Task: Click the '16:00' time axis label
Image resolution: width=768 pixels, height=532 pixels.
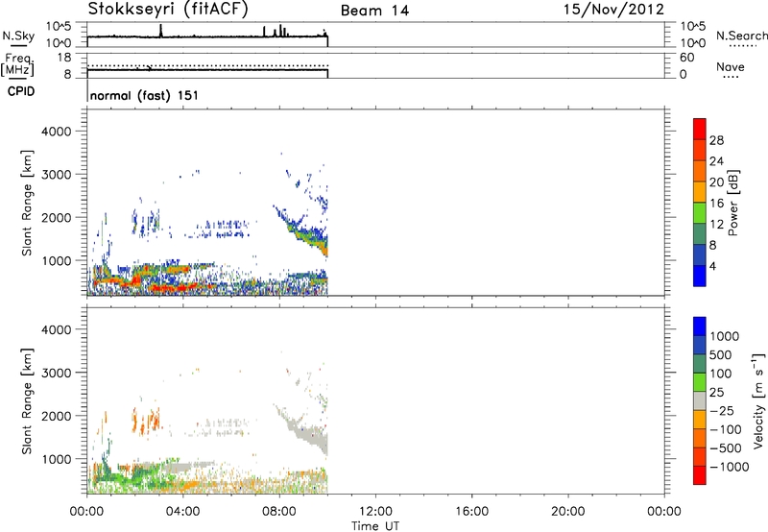Action: (x=471, y=512)
